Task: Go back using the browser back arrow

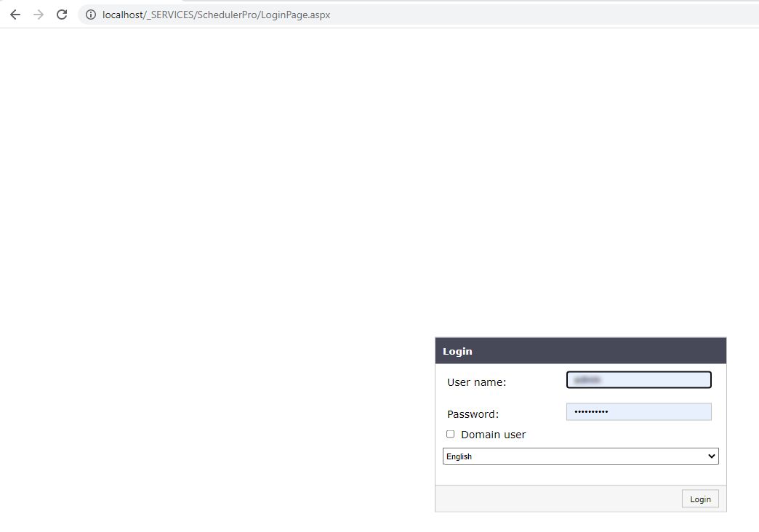Action: pos(15,15)
